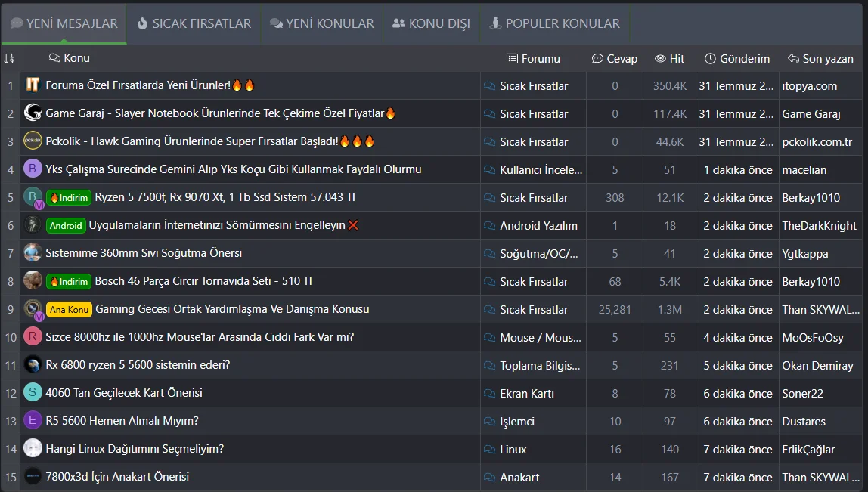This screenshot has height=492, width=868.
Task: Open Rx 6800 ryzen 5 5600 topic
Action: point(138,365)
